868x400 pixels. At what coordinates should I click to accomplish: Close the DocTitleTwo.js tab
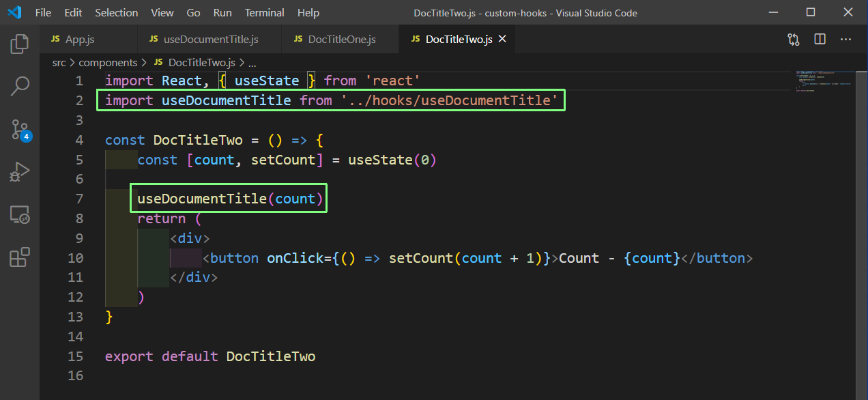tap(502, 40)
